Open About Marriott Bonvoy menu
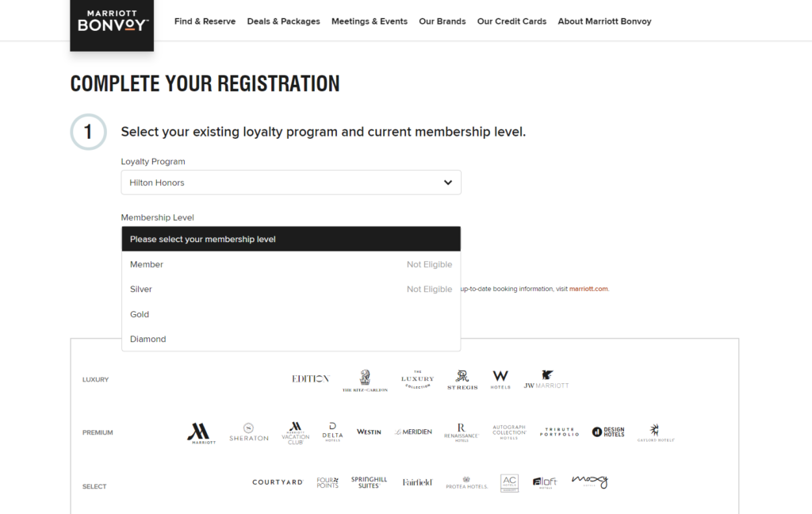This screenshot has width=812, height=514. (x=604, y=21)
